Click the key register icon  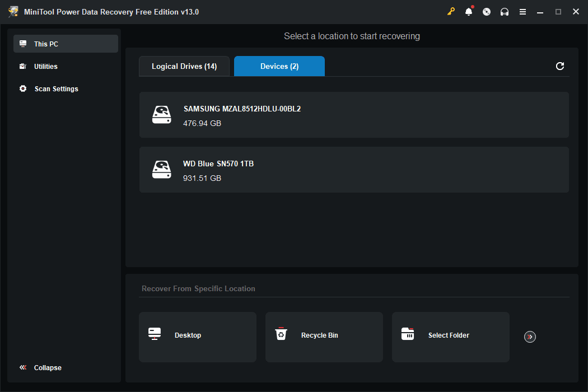451,12
